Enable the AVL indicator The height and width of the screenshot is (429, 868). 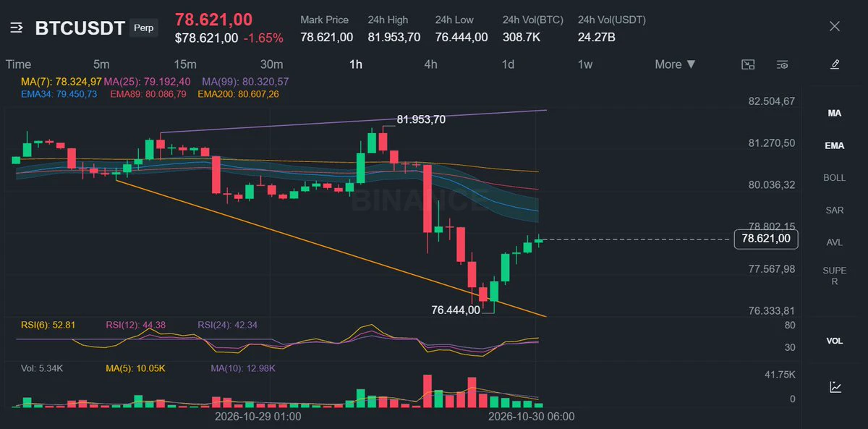click(x=835, y=242)
